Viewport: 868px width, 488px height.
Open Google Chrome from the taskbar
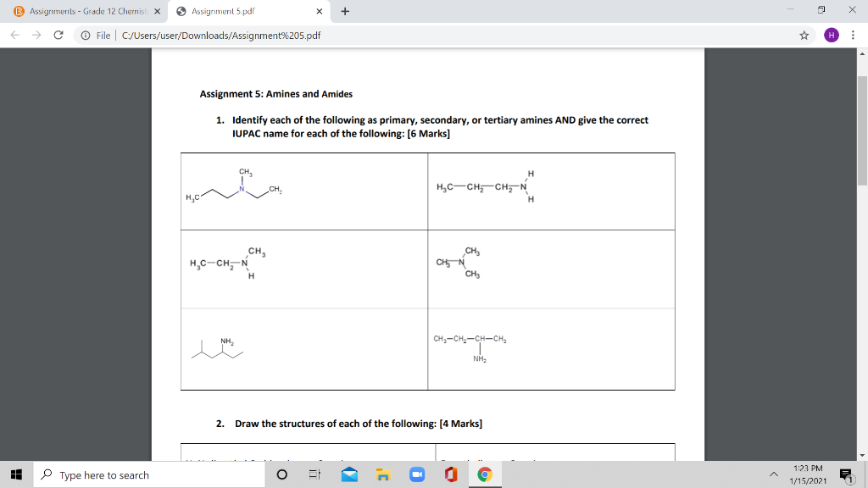pos(484,474)
